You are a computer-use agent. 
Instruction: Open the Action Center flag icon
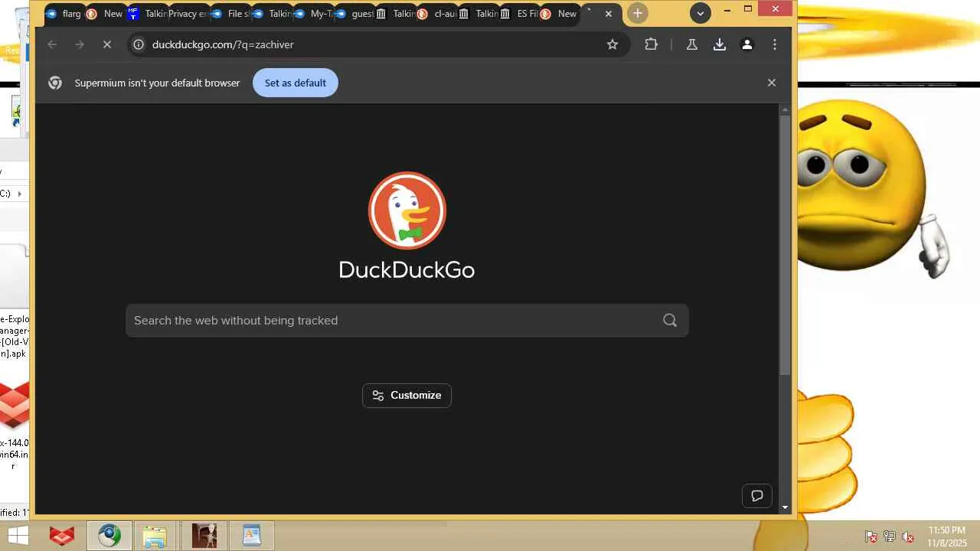coord(871,536)
